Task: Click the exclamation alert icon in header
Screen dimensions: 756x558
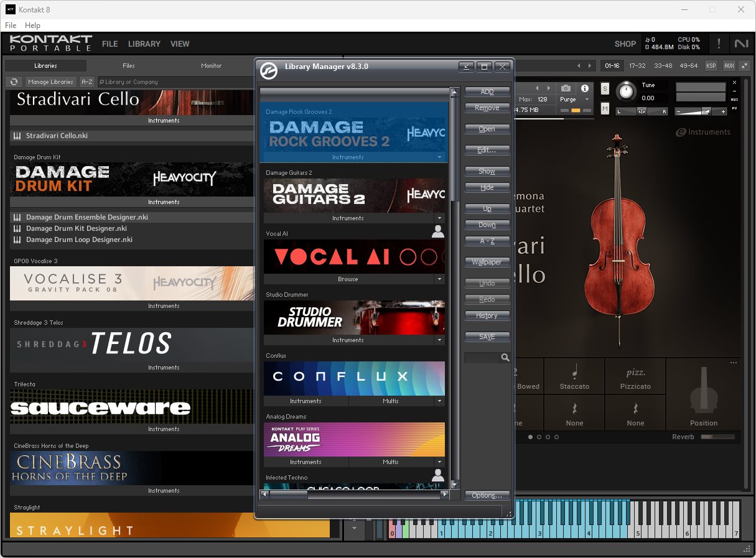Action: [719, 44]
